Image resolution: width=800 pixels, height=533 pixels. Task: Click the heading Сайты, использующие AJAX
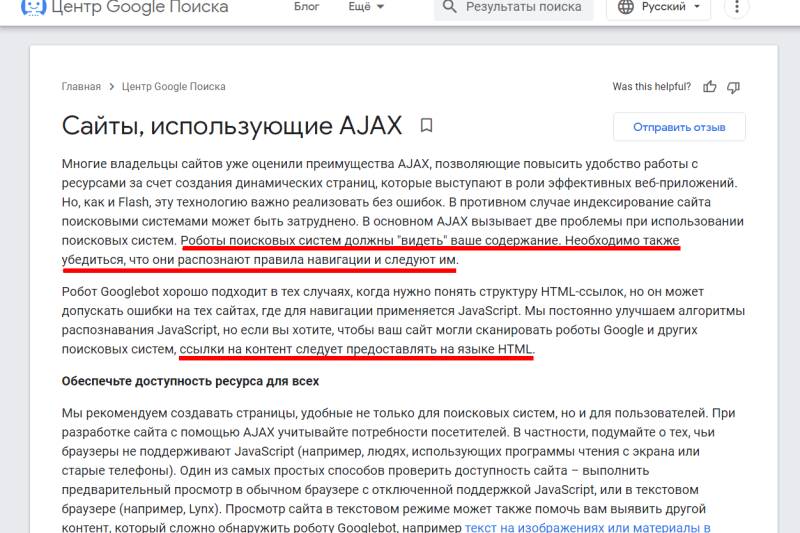coord(232,125)
